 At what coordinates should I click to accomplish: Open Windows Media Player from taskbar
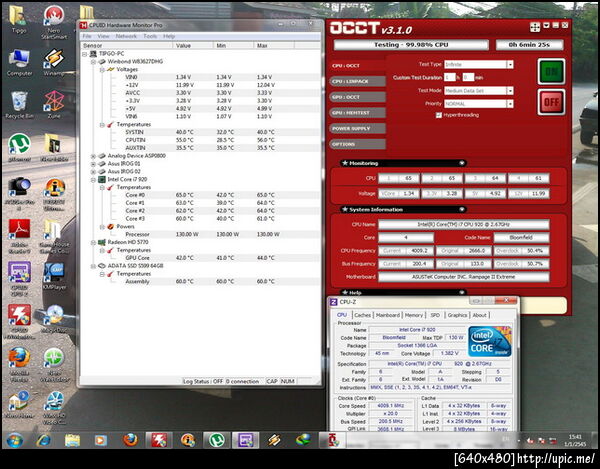[101, 440]
